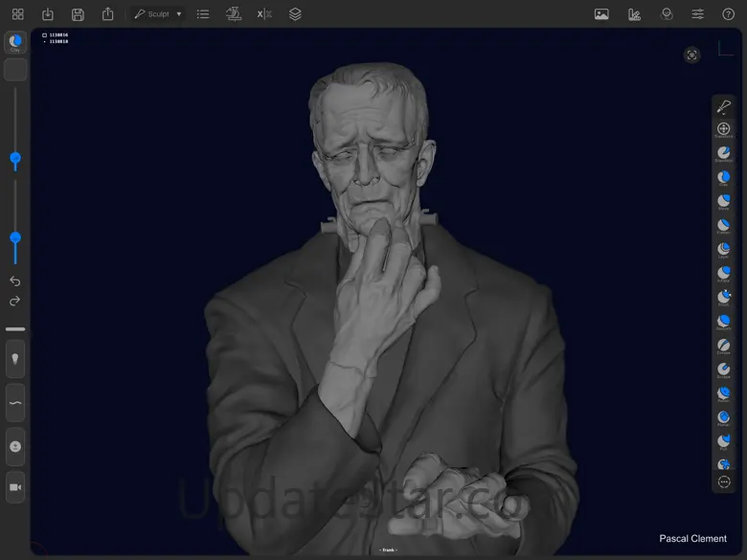This screenshot has height=560, width=747.
Task: Select the Smooth brush
Action: 724,322
